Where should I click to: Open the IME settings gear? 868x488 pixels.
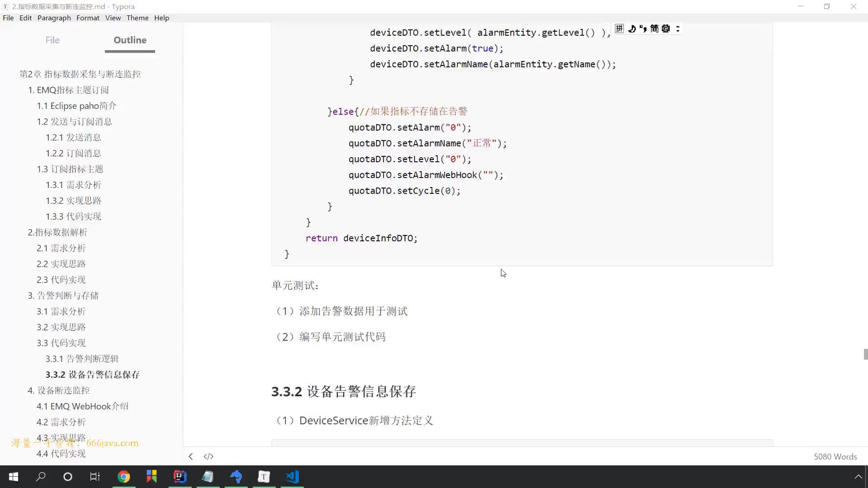click(666, 28)
